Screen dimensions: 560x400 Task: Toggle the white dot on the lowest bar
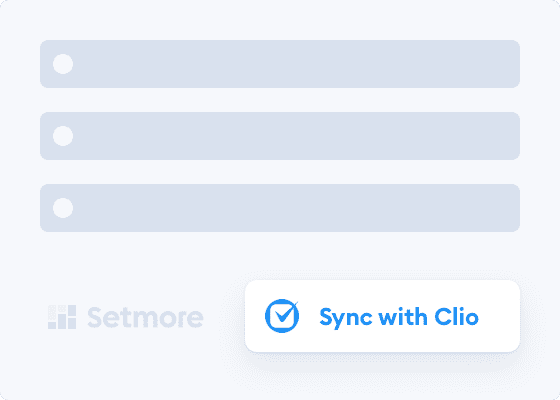coord(63,208)
